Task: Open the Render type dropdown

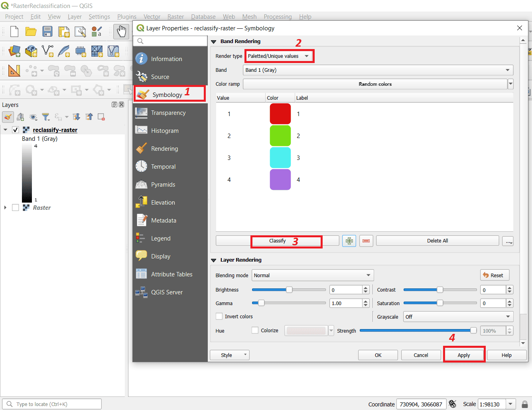Action: point(279,56)
